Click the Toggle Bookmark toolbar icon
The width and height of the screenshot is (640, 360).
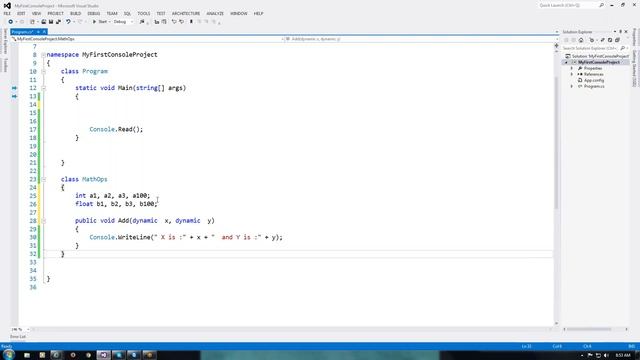tap(191, 22)
